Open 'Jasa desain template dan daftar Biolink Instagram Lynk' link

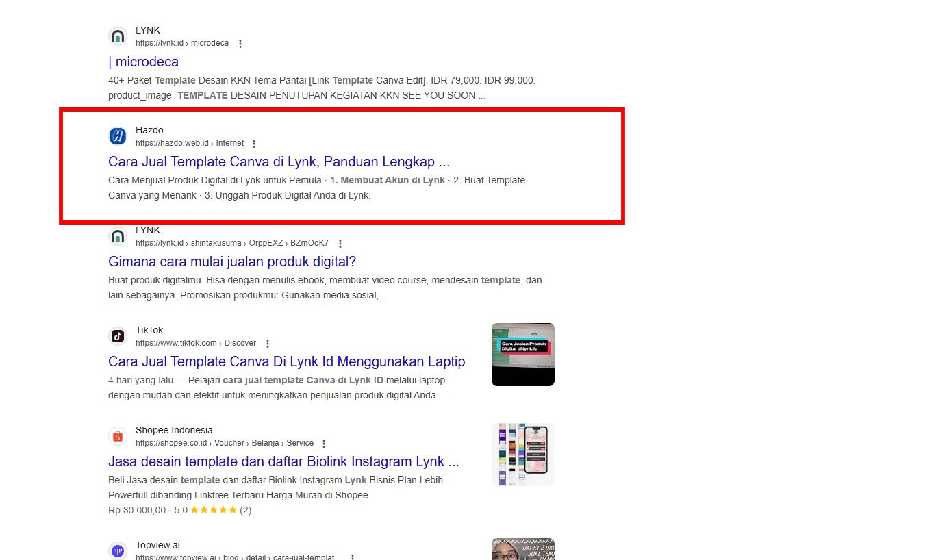click(x=283, y=461)
